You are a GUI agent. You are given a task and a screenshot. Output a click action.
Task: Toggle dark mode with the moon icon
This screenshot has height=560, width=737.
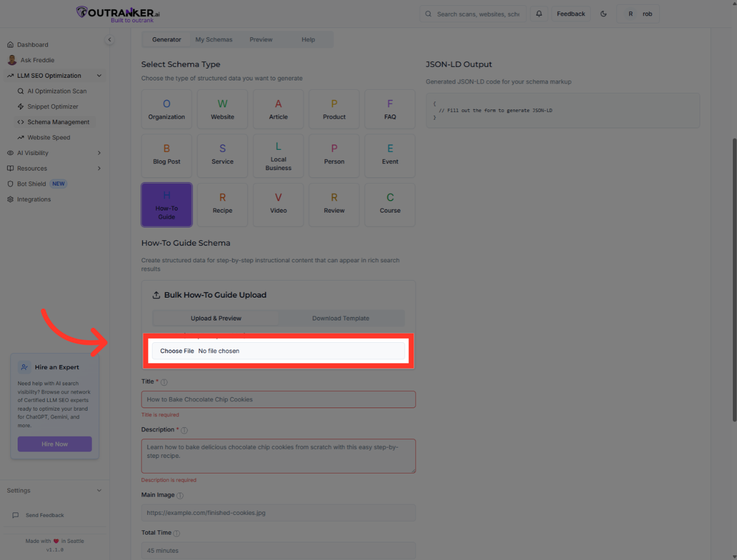point(603,14)
